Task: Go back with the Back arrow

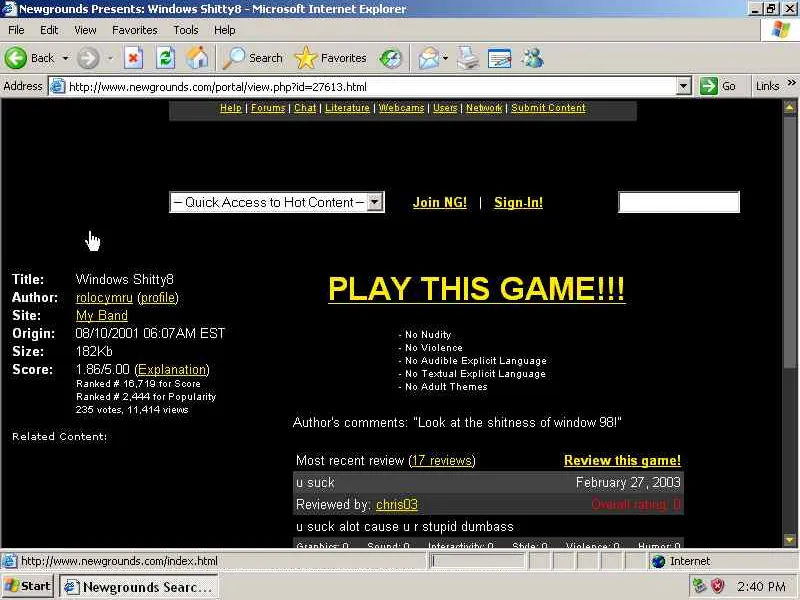Action: point(29,58)
